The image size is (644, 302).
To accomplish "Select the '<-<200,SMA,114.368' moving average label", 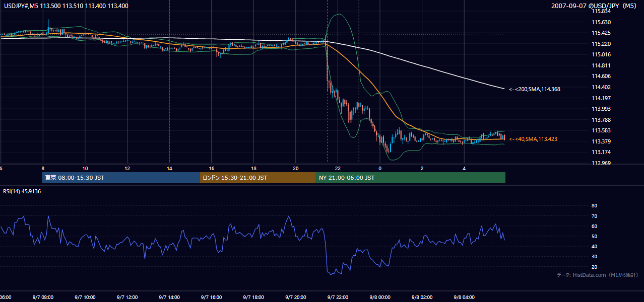I will [x=535, y=89].
